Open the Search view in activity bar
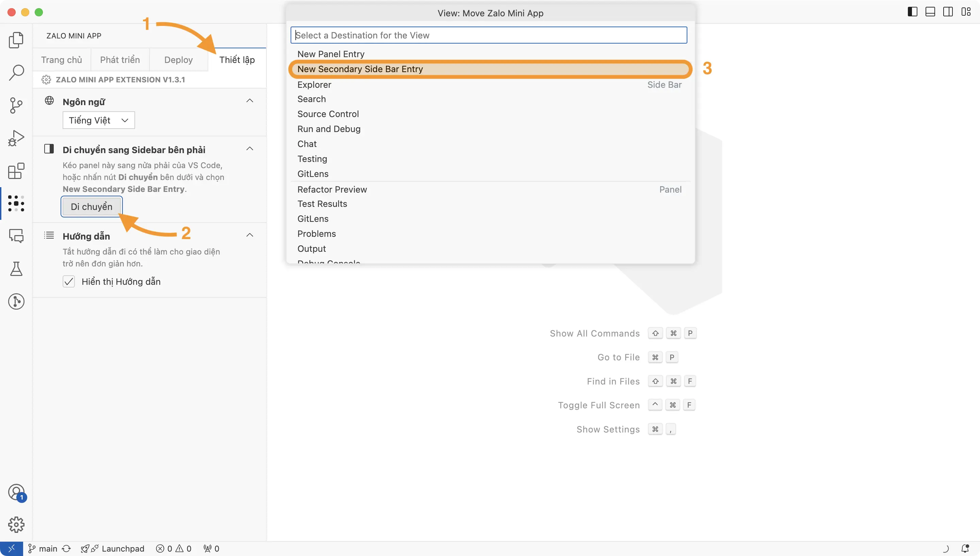This screenshot has height=556, width=980. [x=16, y=72]
